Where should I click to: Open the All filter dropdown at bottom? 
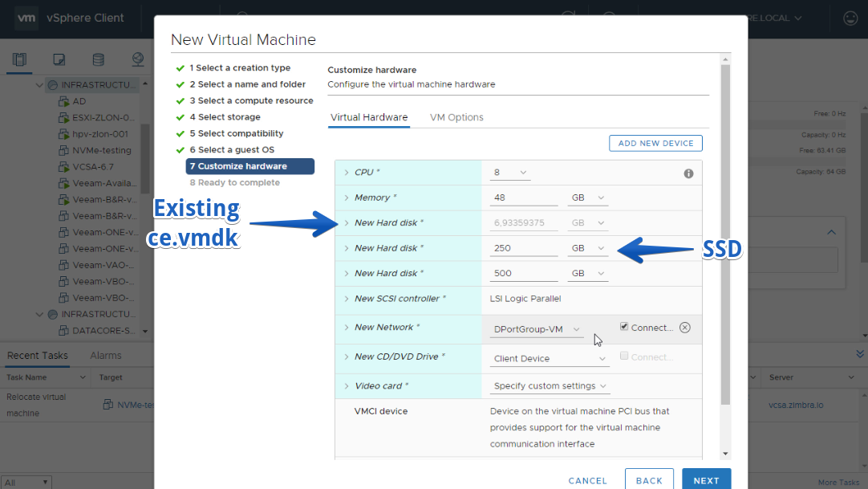(x=26, y=483)
